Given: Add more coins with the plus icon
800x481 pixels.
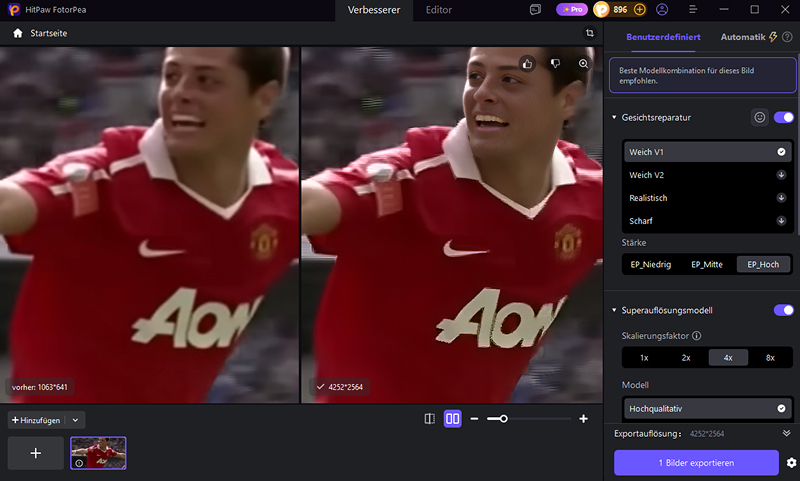Looking at the screenshot, I should (x=639, y=9).
